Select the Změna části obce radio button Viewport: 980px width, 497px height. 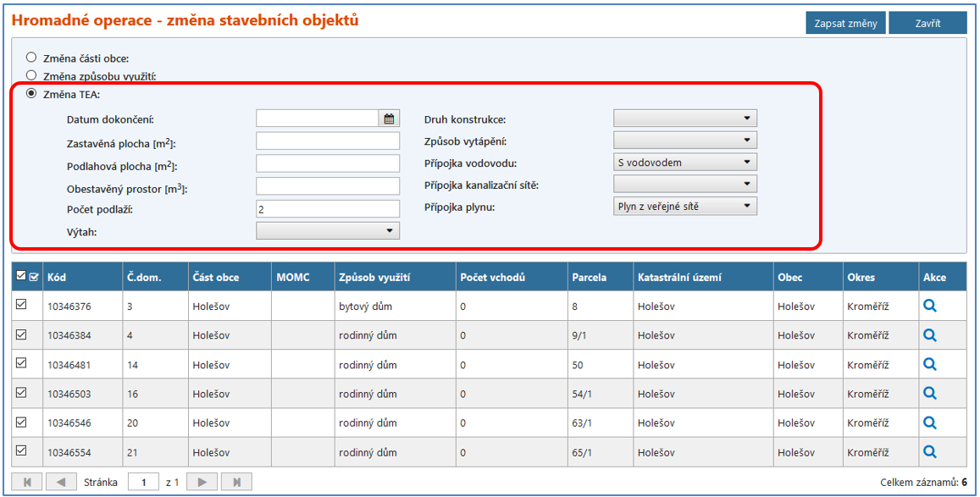click(x=32, y=58)
